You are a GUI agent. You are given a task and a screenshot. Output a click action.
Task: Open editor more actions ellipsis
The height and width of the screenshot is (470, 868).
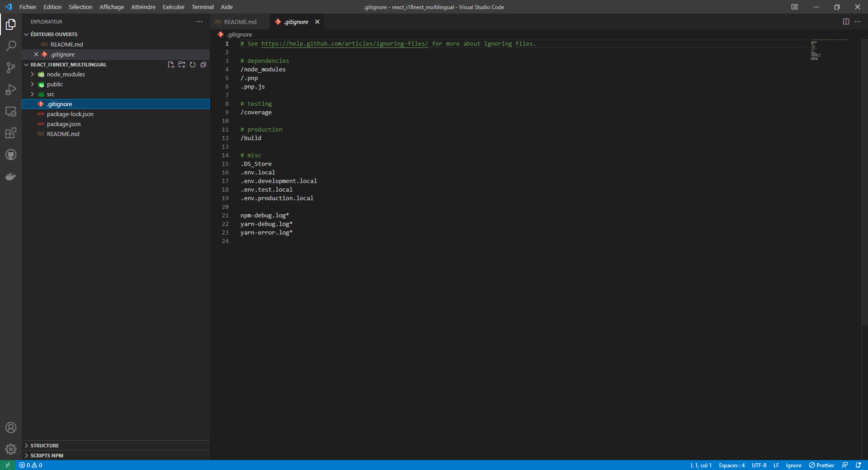(858, 22)
